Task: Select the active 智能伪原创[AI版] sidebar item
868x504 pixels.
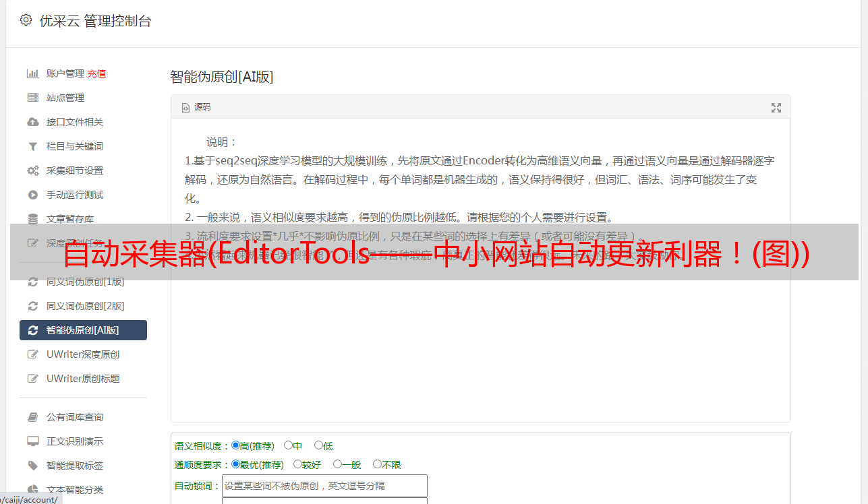Action: coord(83,330)
